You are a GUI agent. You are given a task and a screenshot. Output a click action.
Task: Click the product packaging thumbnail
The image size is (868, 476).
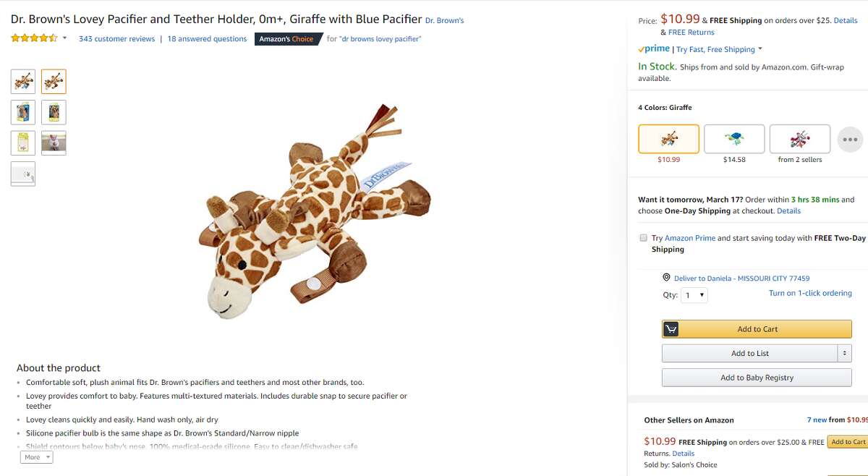(22, 112)
